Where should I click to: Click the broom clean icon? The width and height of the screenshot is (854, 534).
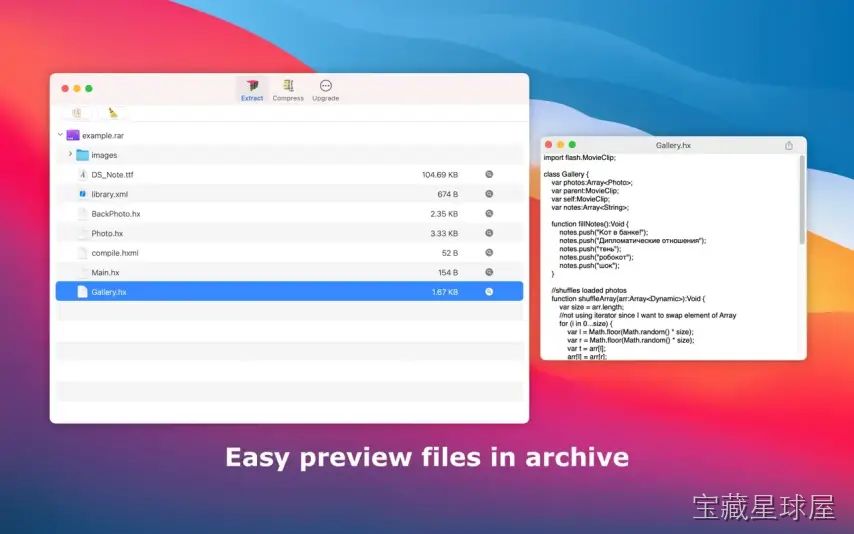pos(113,113)
